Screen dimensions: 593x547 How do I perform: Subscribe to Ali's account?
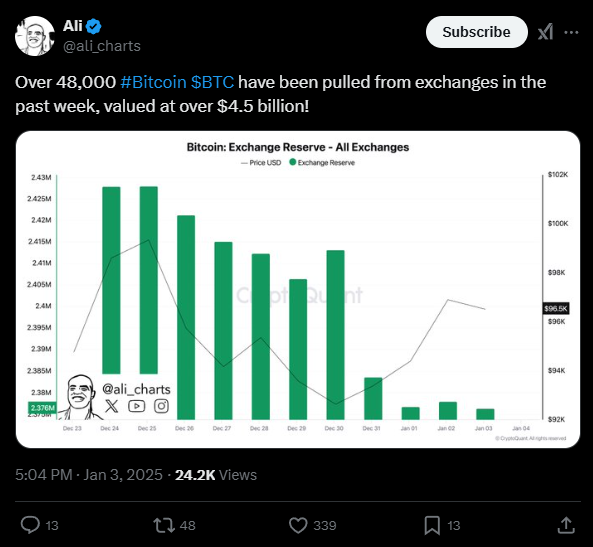tap(477, 32)
